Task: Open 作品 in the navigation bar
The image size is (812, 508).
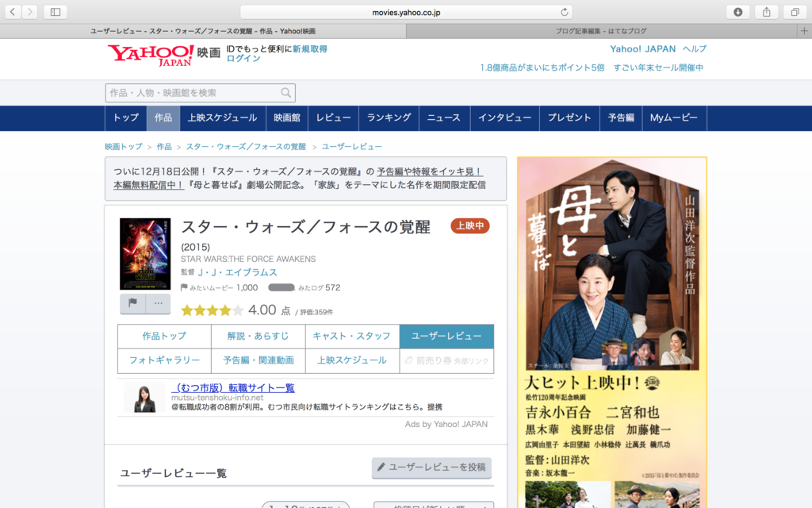Action: (x=163, y=117)
